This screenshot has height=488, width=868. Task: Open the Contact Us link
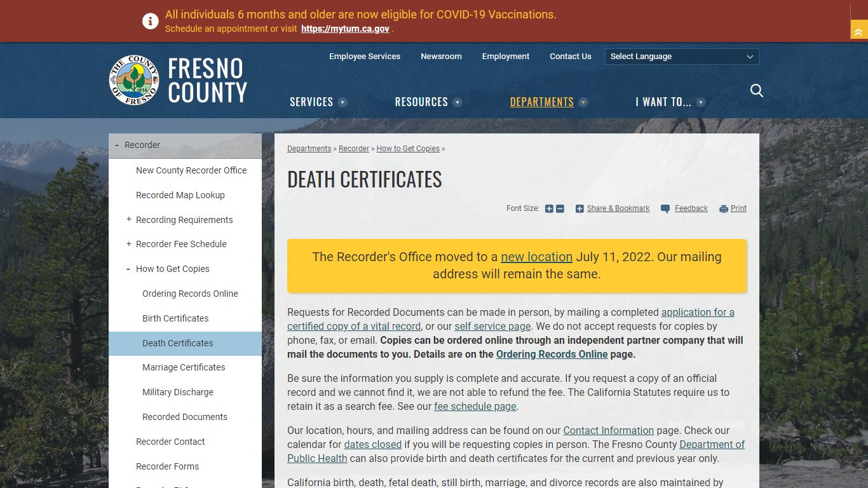tap(571, 57)
